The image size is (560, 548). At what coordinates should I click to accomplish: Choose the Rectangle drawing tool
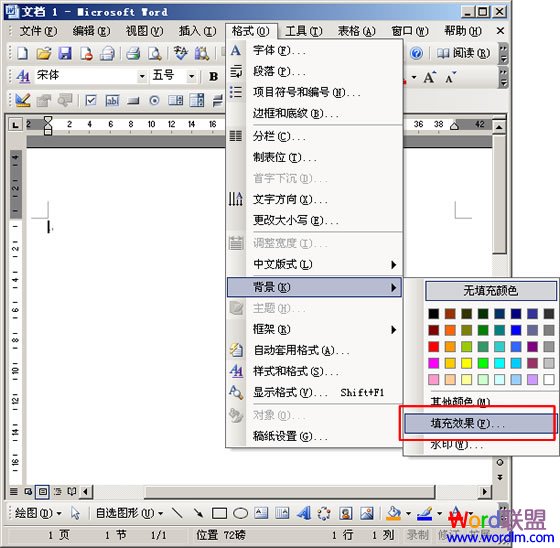pos(219,514)
